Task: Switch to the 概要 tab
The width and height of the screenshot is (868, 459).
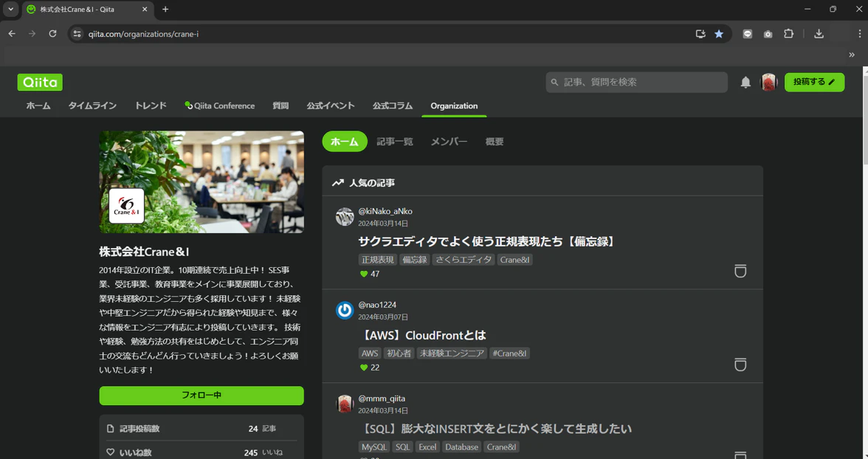Action: coord(495,141)
